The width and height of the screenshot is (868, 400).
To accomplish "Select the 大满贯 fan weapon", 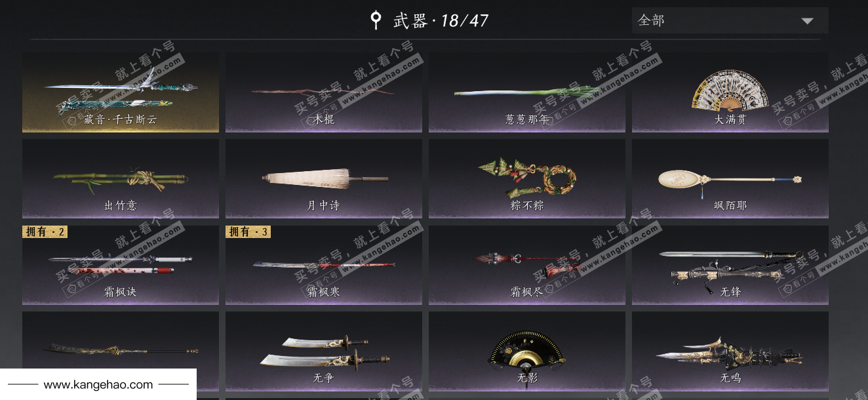I will pyautogui.click(x=730, y=92).
